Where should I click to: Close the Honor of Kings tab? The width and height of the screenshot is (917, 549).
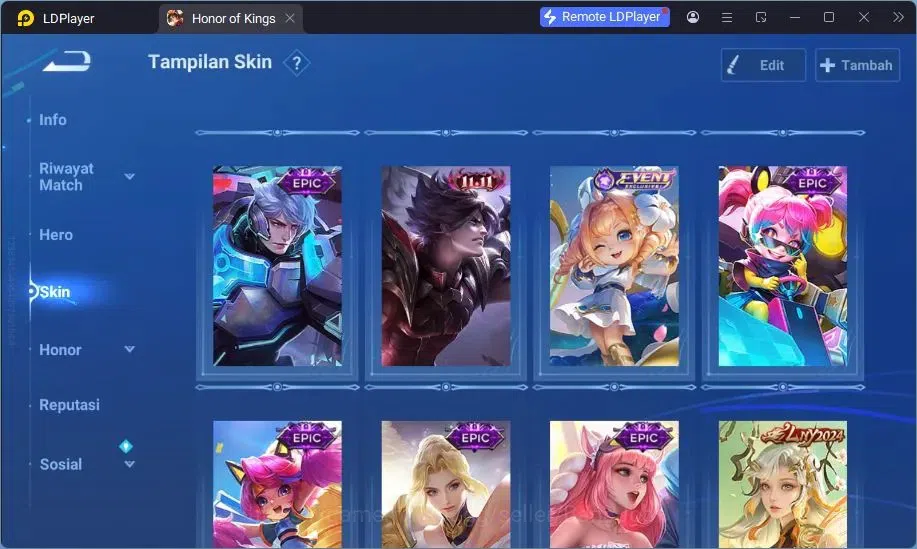click(x=290, y=18)
